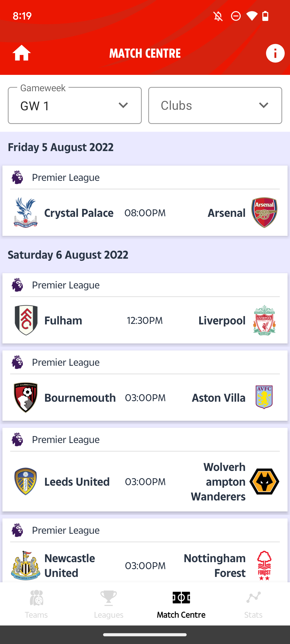This screenshot has height=644, width=290.
Task: Switch to the Leagues tab
Action: pos(109,604)
